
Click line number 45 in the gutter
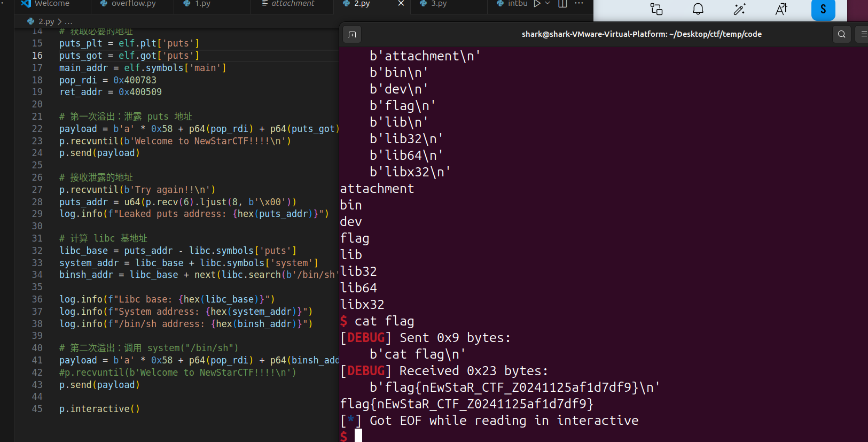click(x=37, y=409)
